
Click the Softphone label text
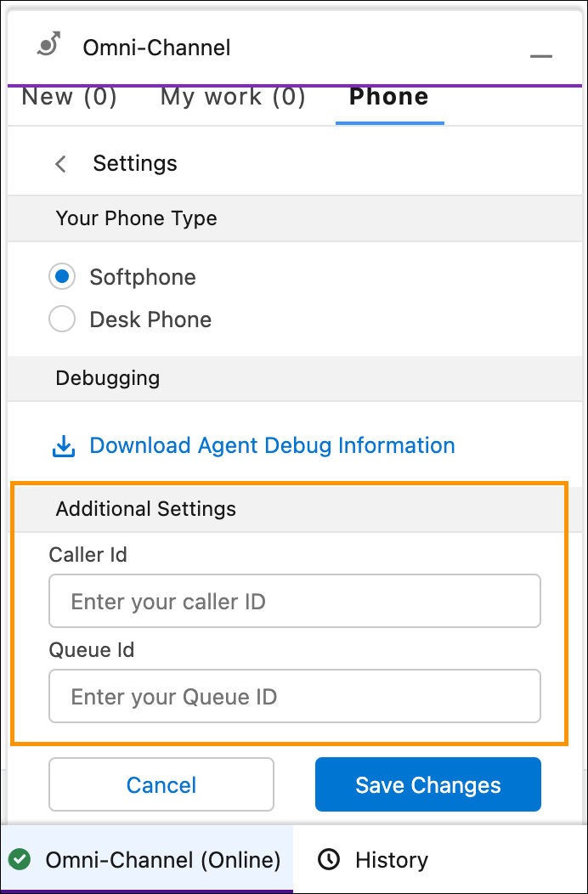[x=143, y=278]
